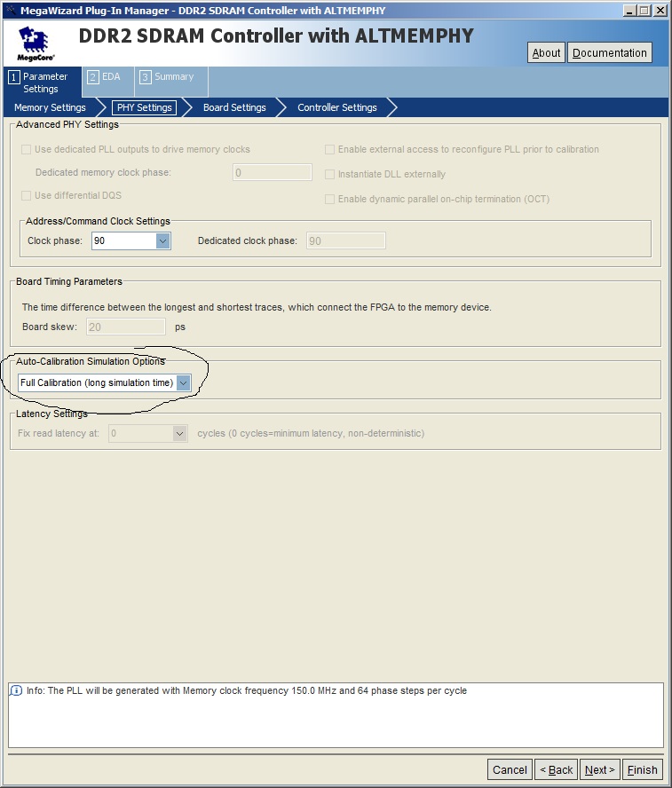The width and height of the screenshot is (672, 788).
Task: Check Instantiate DLL externally
Action: (x=329, y=175)
